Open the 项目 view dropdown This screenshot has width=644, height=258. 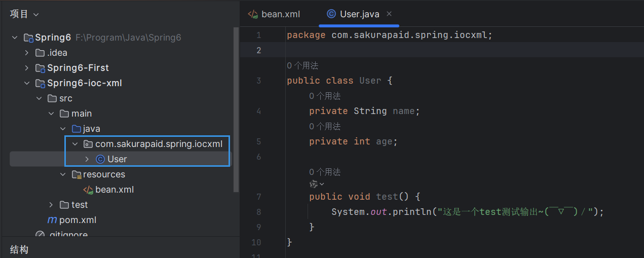coord(24,14)
